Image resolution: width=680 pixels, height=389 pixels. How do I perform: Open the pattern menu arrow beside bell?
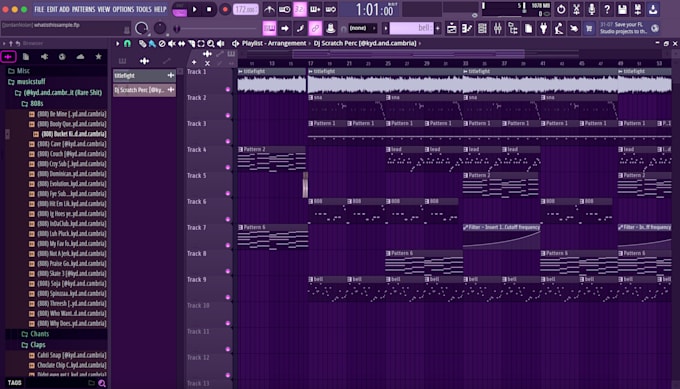pyautogui.click(x=385, y=29)
